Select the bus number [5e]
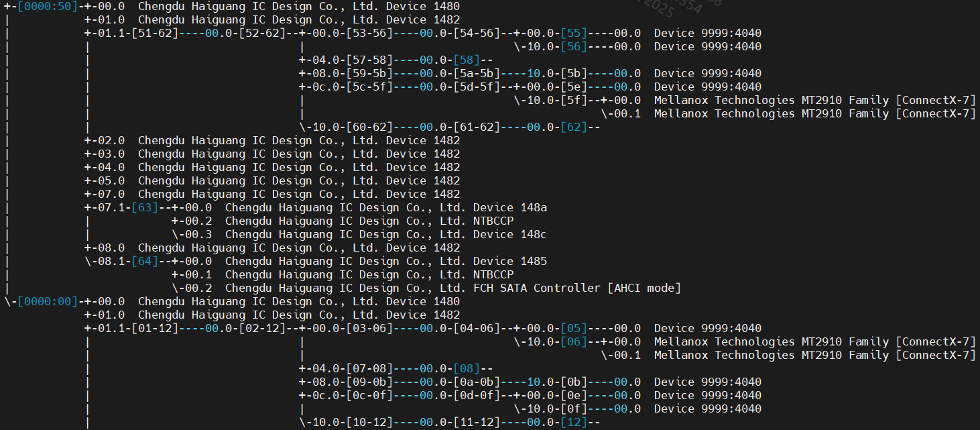This screenshot has width=980, height=430. coord(574,87)
